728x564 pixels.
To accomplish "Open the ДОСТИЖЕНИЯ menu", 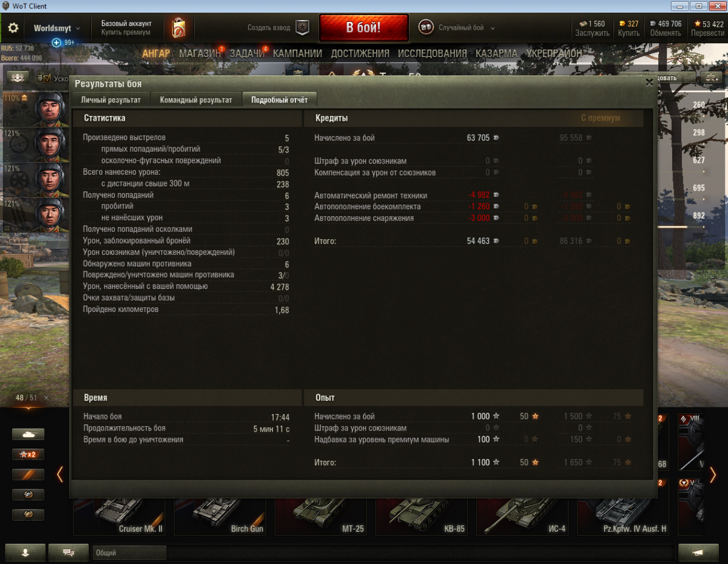I will [360, 53].
